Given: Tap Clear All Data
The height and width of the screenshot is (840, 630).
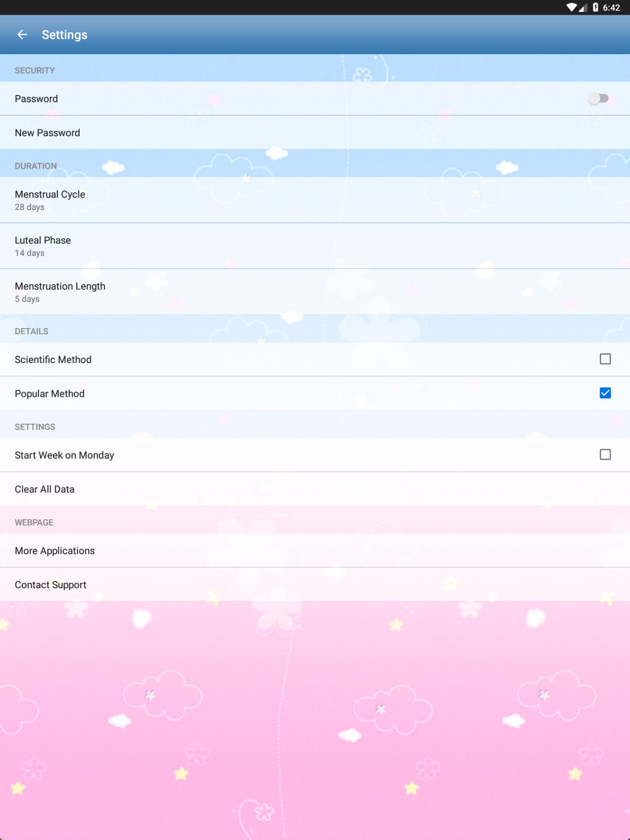Looking at the screenshot, I should pos(315,489).
